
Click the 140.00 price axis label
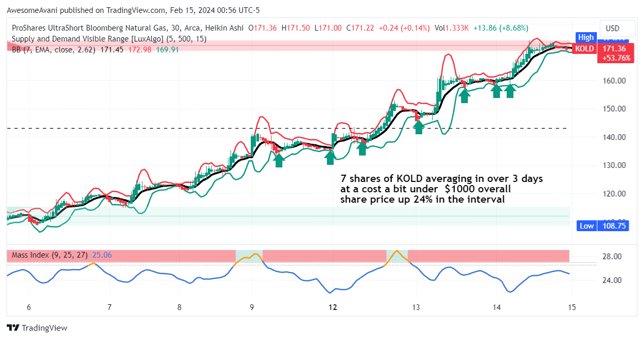point(614,137)
